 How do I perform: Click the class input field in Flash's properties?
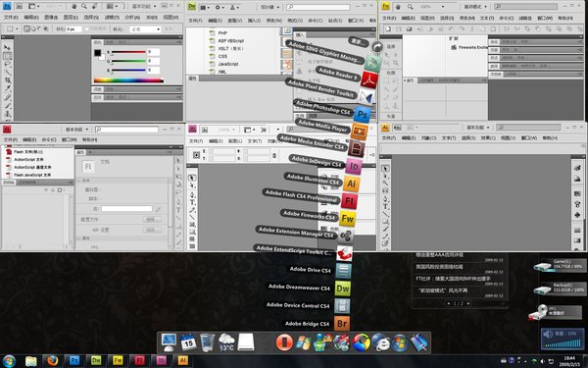[x=126, y=208]
